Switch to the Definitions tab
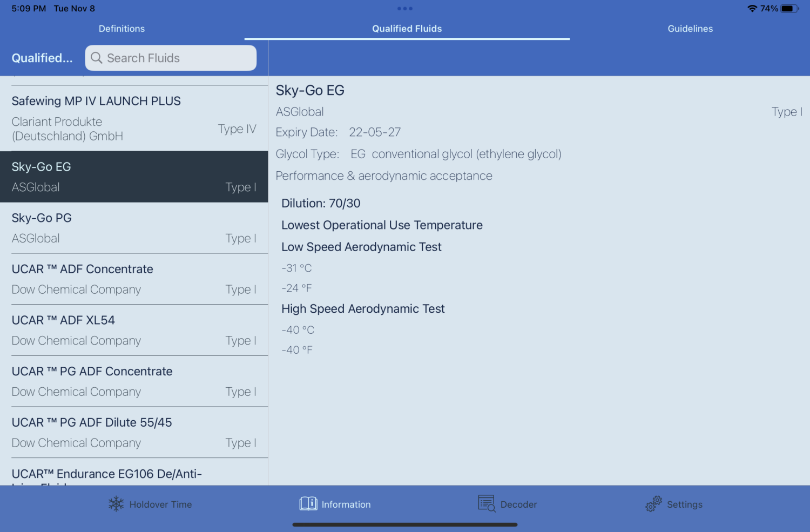Viewport: 810px width, 532px height. pos(122,29)
